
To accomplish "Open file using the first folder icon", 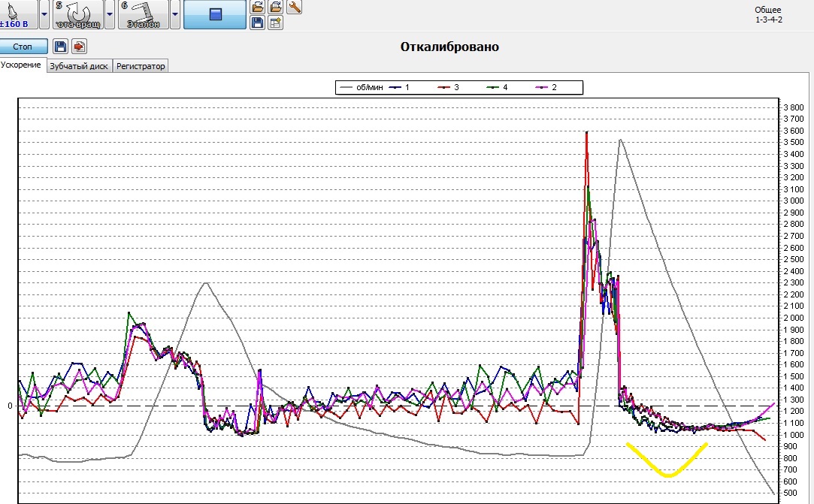I will pyautogui.click(x=258, y=7).
